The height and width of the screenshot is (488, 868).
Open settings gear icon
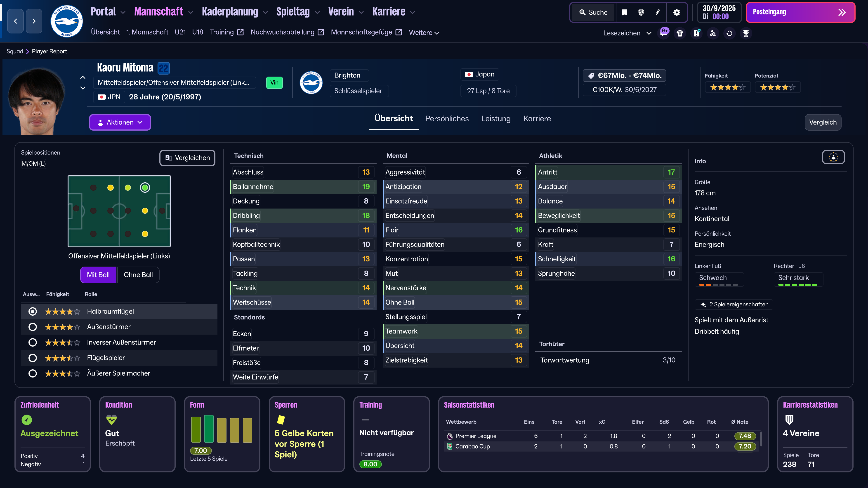pos(677,12)
